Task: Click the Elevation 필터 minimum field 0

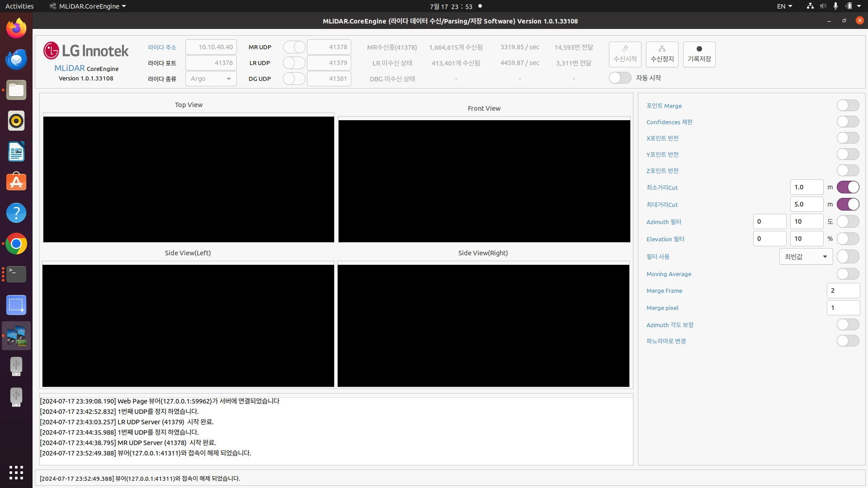Action: click(x=770, y=239)
